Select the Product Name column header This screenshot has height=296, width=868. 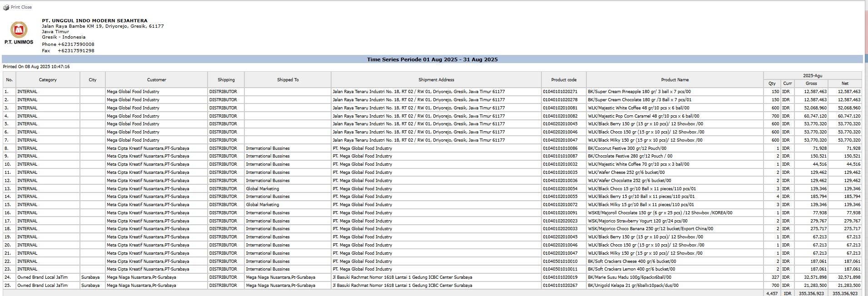coord(675,80)
